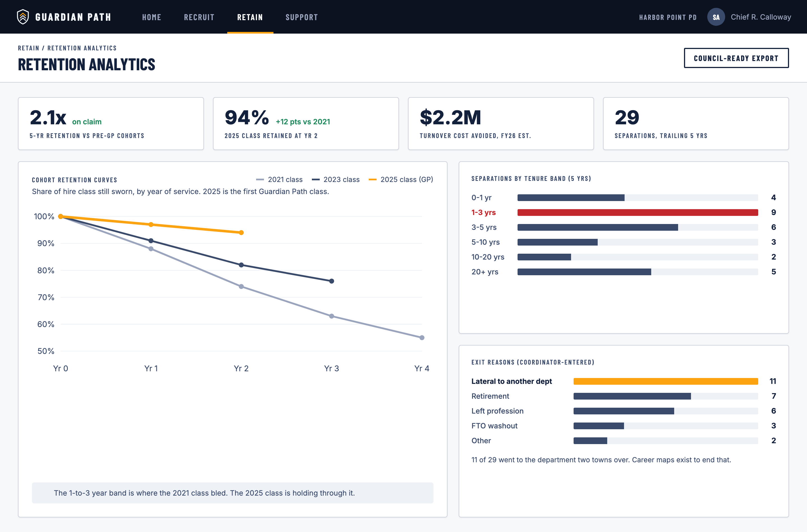Image resolution: width=807 pixels, height=532 pixels.
Task: Click the 2023 class Yr 3 data point
Action: (331, 281)
